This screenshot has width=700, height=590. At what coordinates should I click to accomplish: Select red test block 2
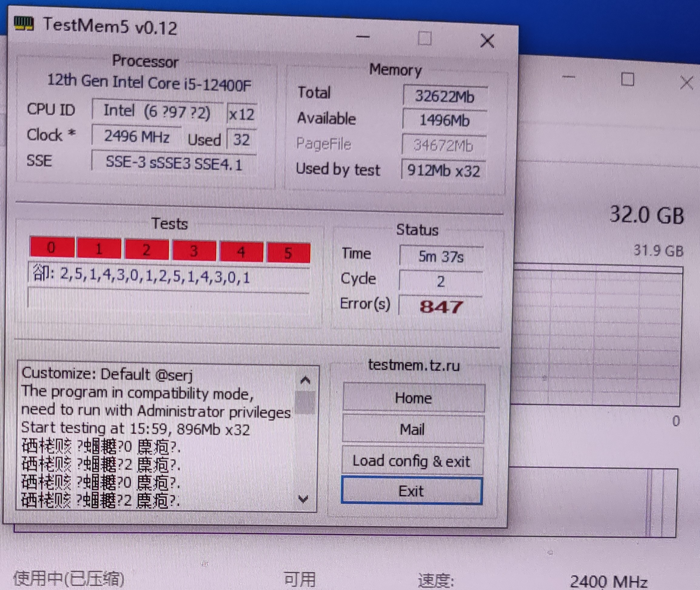pyautogui.click(x=146, y=250)
